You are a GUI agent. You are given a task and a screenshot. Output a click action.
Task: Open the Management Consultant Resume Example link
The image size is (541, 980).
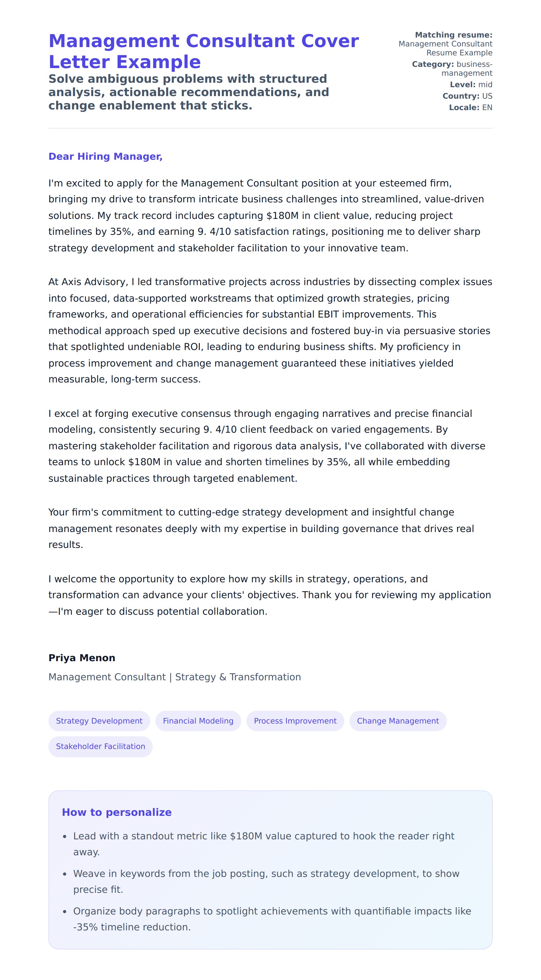point(445,48)
